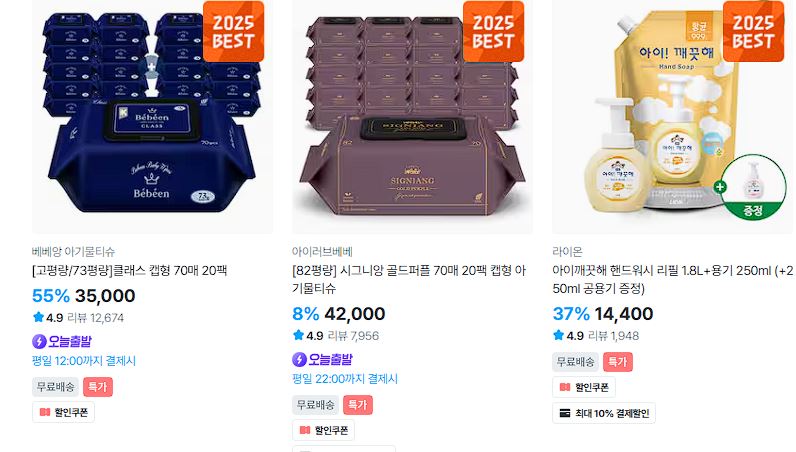Open the Signiang gold purple wipes image
796x452 pixels.
[x=412, y=117]
